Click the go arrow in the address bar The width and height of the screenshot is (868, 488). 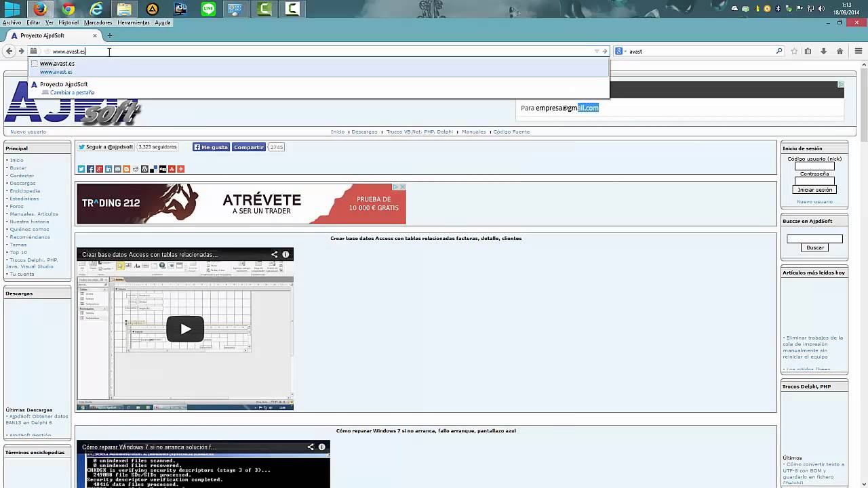pos(605,51)
